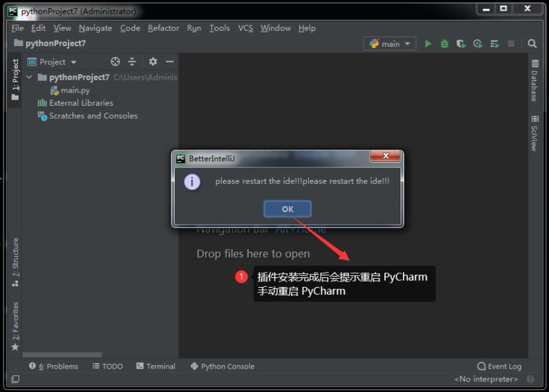Click the green Run button in toolbar
This screenshot has width=549, height=392.
tap(428, 44)
